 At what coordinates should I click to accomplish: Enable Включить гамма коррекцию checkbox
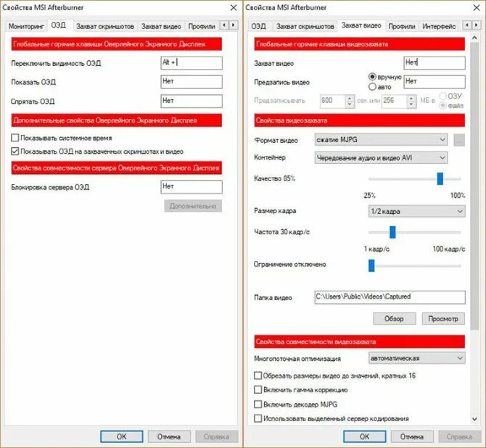click(258, 389)
